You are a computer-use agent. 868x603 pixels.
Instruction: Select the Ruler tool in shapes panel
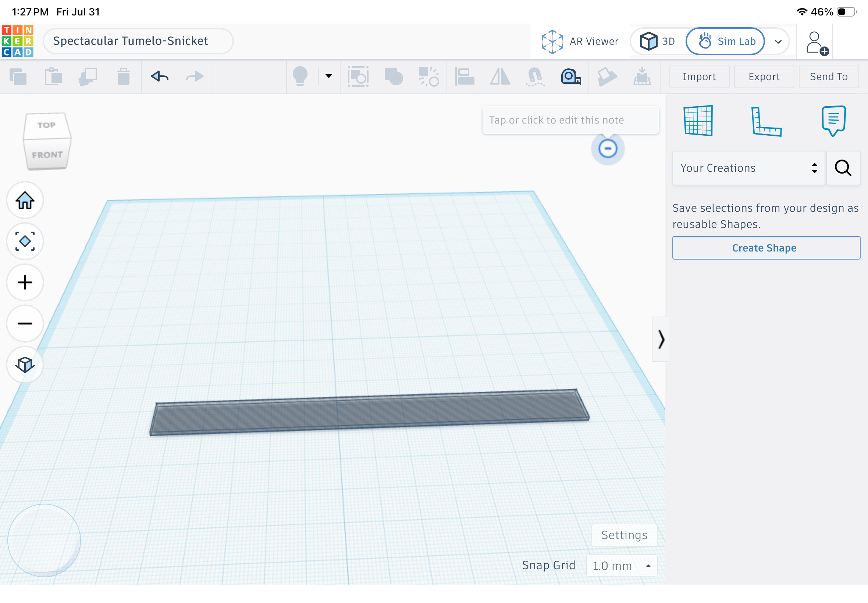(766, 121)
